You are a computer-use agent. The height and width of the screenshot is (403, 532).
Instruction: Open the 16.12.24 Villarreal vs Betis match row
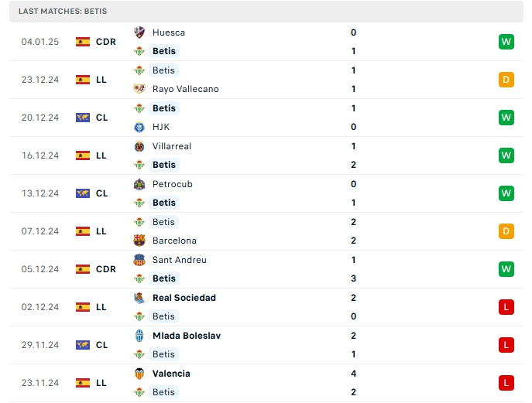pos(263,155)
